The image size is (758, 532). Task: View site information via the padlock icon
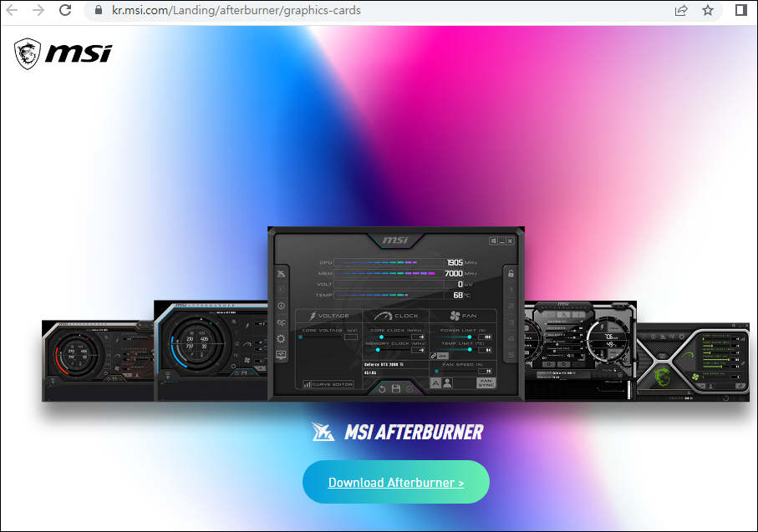pos(99,10)
